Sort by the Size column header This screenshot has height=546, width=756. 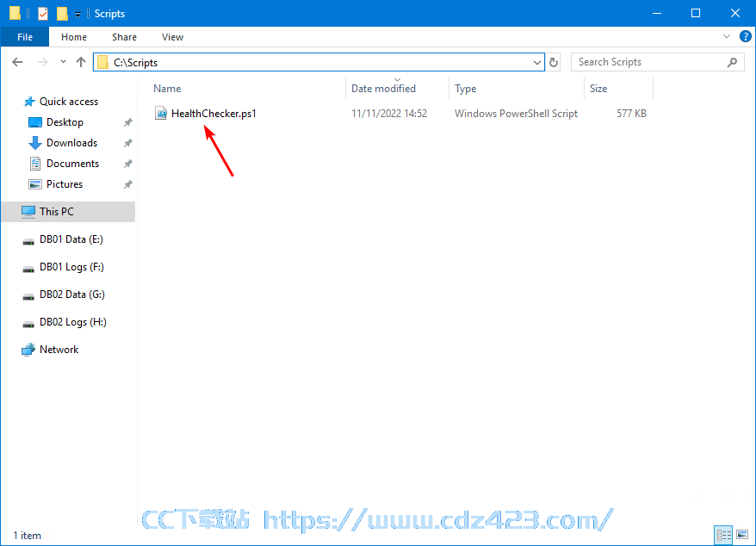(x=598, y=89)
